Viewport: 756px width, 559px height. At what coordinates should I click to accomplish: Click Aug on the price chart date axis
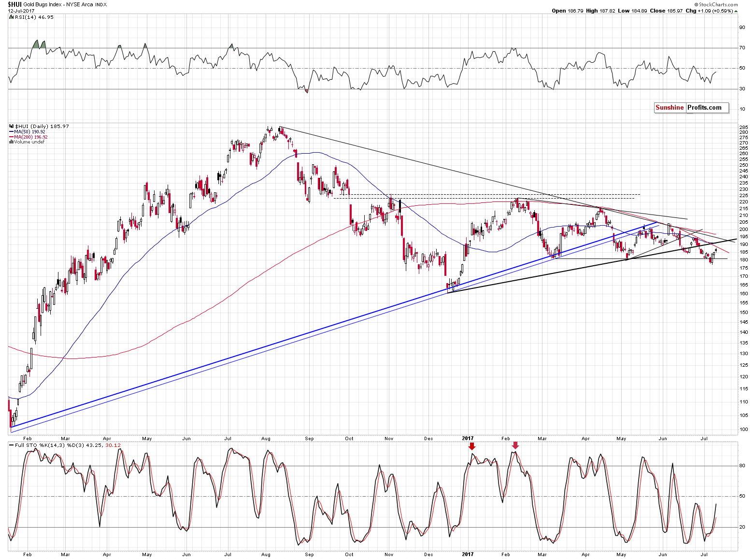tap(266, 439)
